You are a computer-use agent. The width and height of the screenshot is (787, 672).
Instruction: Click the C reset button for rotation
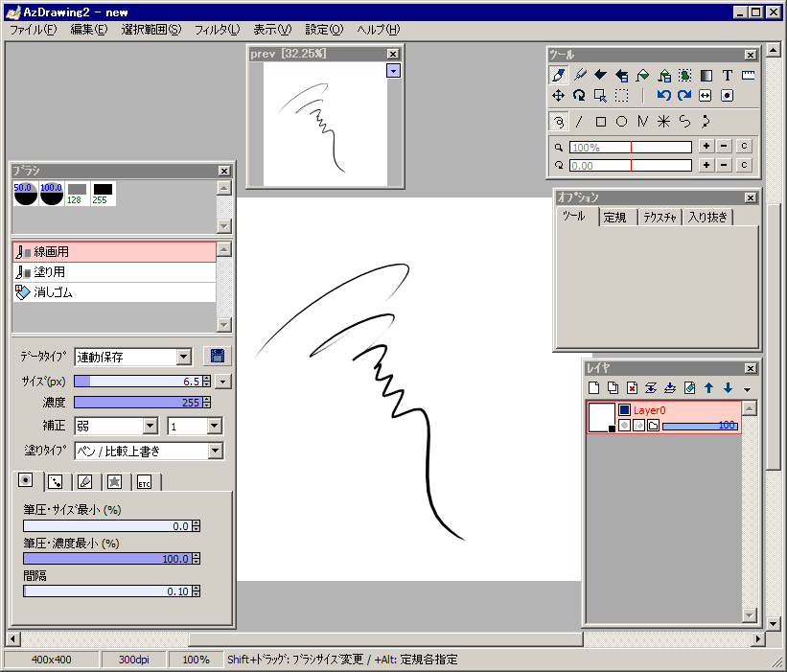pos(744,165)
